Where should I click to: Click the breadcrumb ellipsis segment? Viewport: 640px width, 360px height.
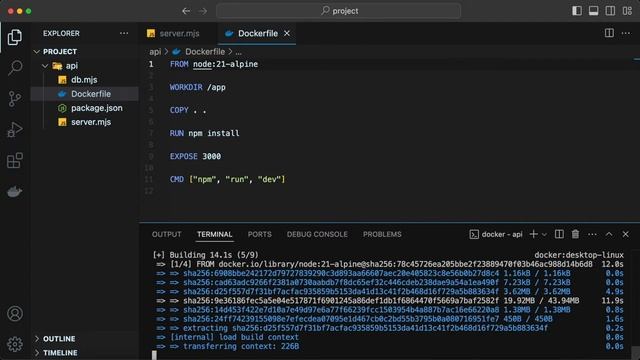(x=238, y=52)
